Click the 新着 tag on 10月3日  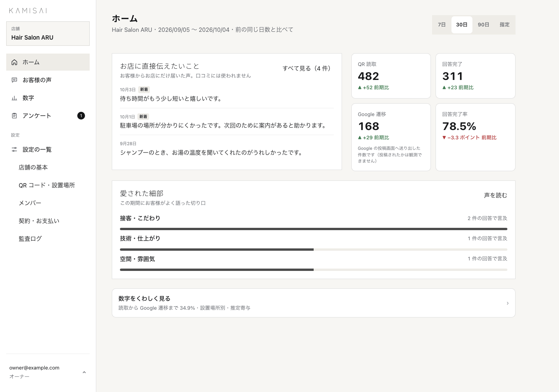144,89
